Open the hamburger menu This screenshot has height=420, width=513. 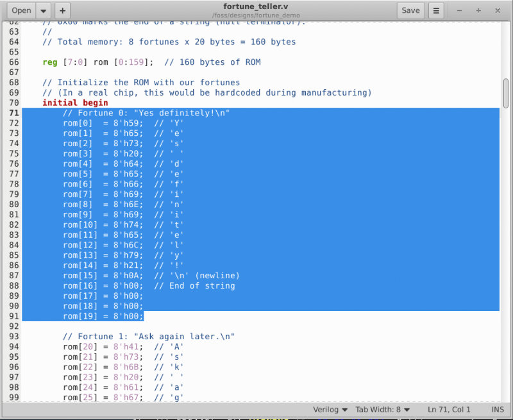click(x=435, y=10)
